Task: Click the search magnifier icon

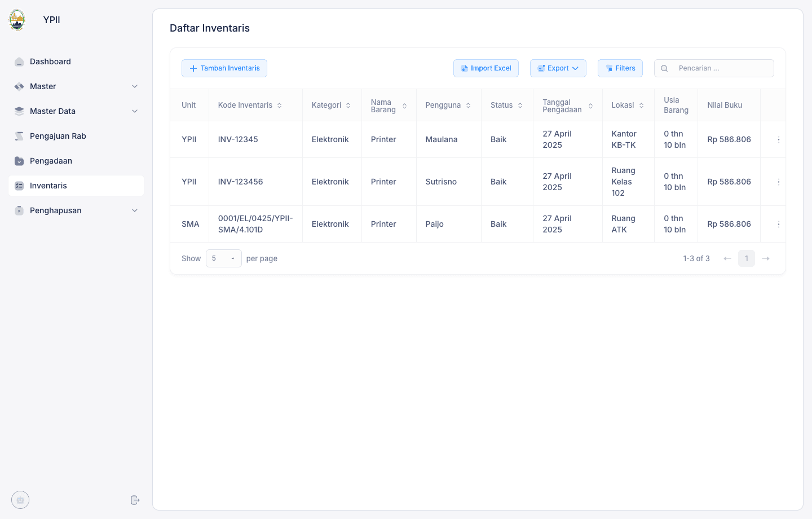Action: [x=664, y=68]
